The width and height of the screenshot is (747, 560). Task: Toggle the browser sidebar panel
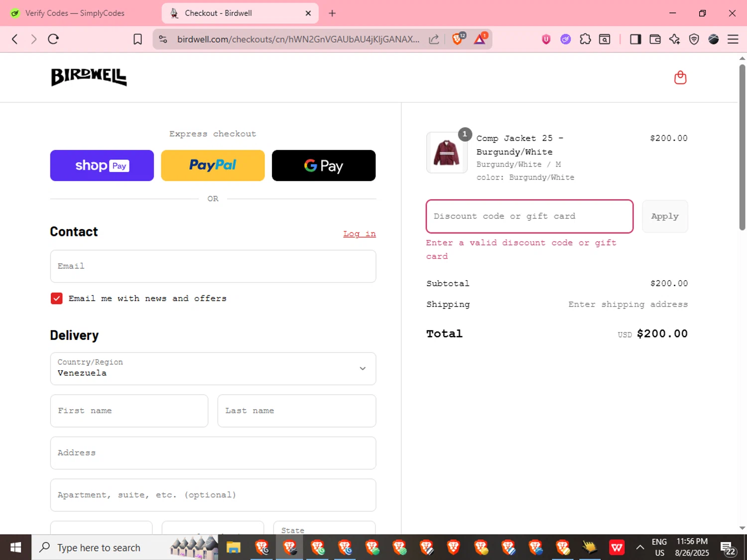click(635, 39)
